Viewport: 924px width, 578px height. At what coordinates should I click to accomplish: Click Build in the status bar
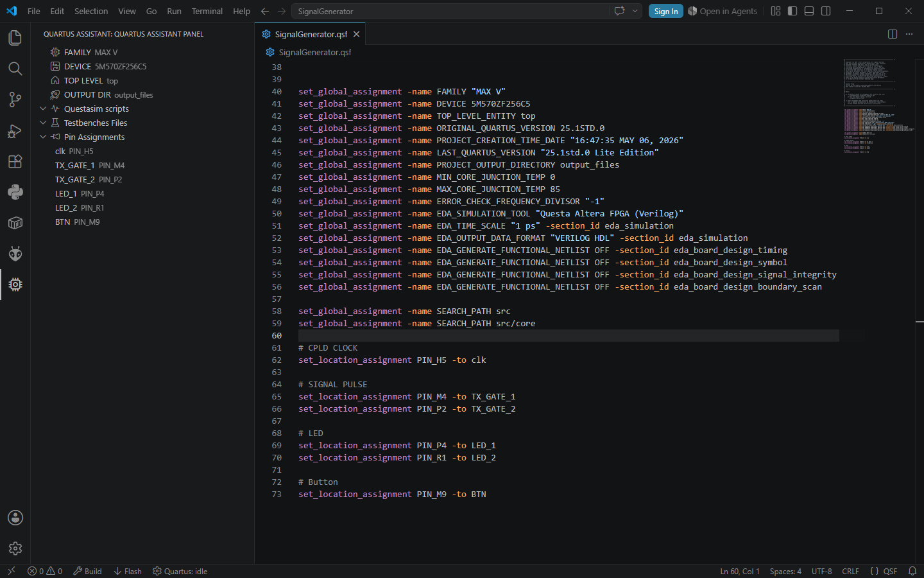click(x=87, y=571)
